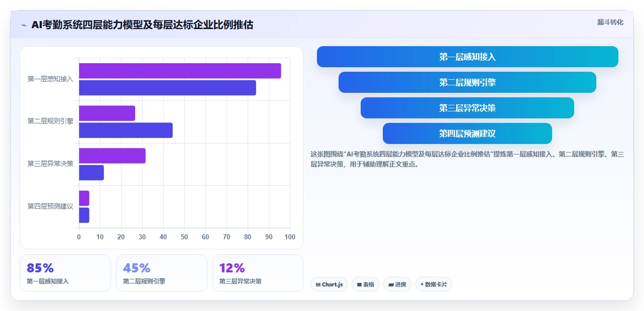
Task: Click the 漏斗转化 label
Action: pyautogui.click(x=610, y=22)
